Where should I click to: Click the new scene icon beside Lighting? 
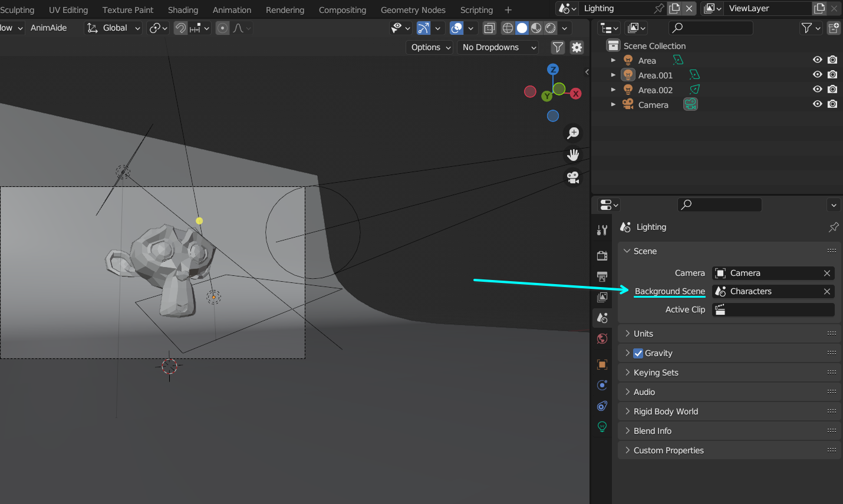tap(675, 8)
